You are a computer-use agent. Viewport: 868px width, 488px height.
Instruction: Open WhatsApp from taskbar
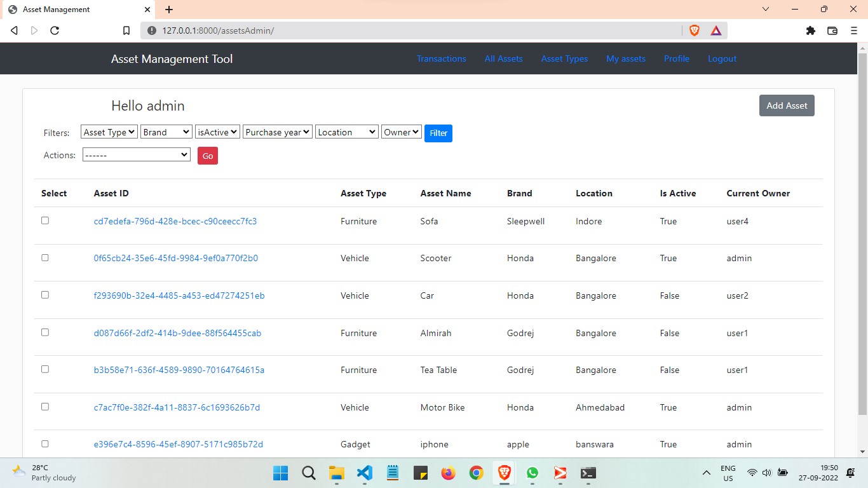tap(532, 473)
